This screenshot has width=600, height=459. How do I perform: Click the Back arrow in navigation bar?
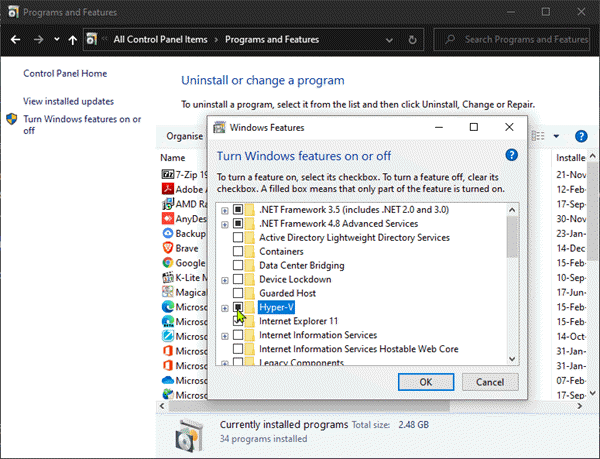click(14, 40)
